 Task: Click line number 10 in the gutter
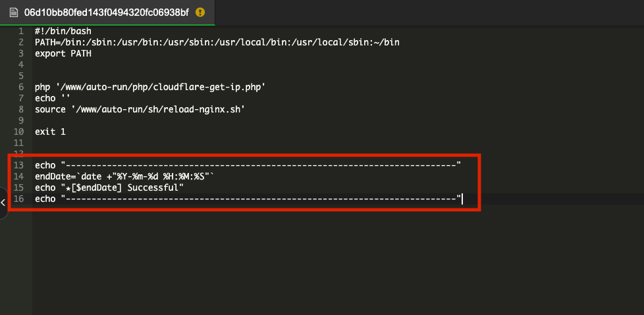[x=18, y=132]
